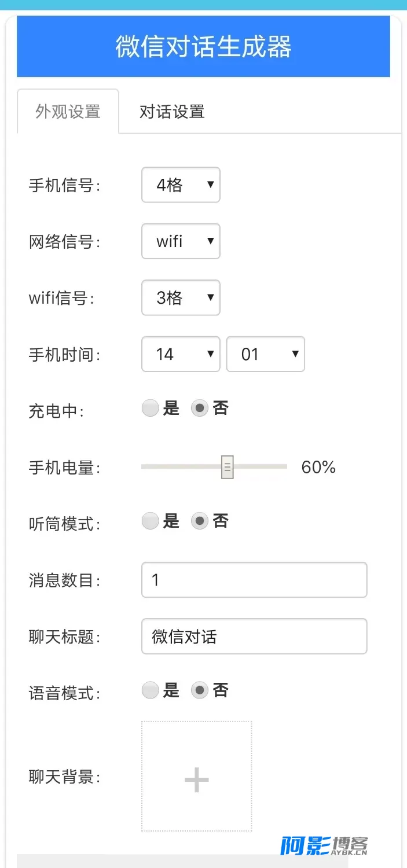Viewport: 407px width, 868px height.
Task: Open the 手机信号 dropdown showing 4格
Action: (181, 185)
